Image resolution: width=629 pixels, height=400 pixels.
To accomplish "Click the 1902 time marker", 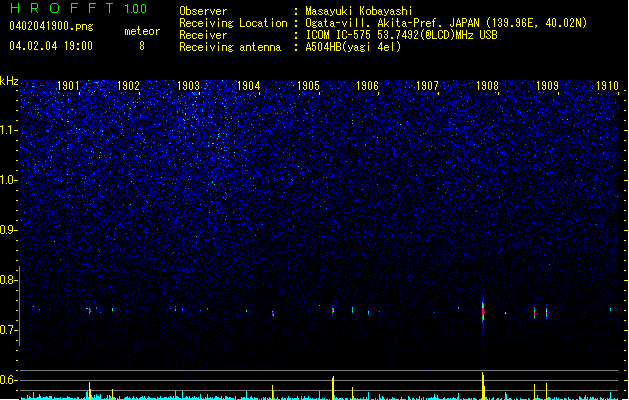I will point(128,85).
